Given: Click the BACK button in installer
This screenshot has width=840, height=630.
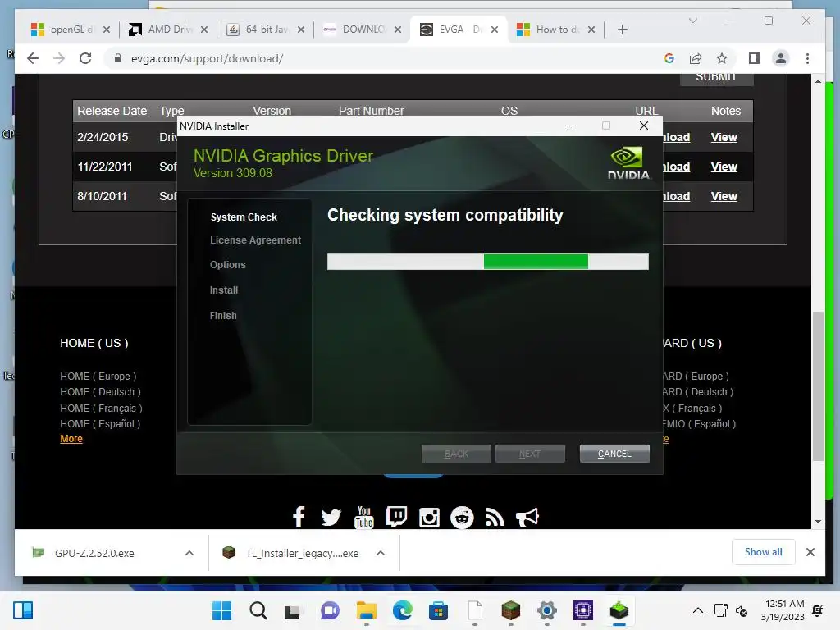Looking at the screenshot, I should 456,454.
